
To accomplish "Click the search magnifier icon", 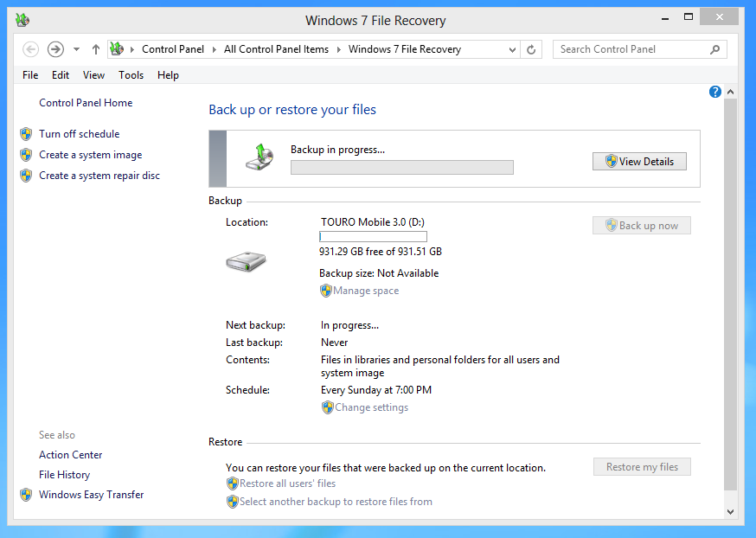I will tap(715, 49).
